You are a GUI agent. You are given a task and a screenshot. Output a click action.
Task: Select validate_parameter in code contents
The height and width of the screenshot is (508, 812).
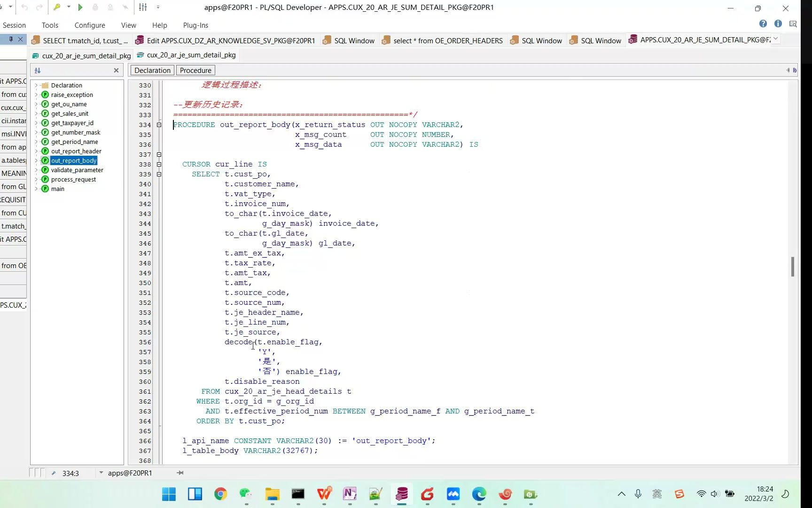(77, 170)
